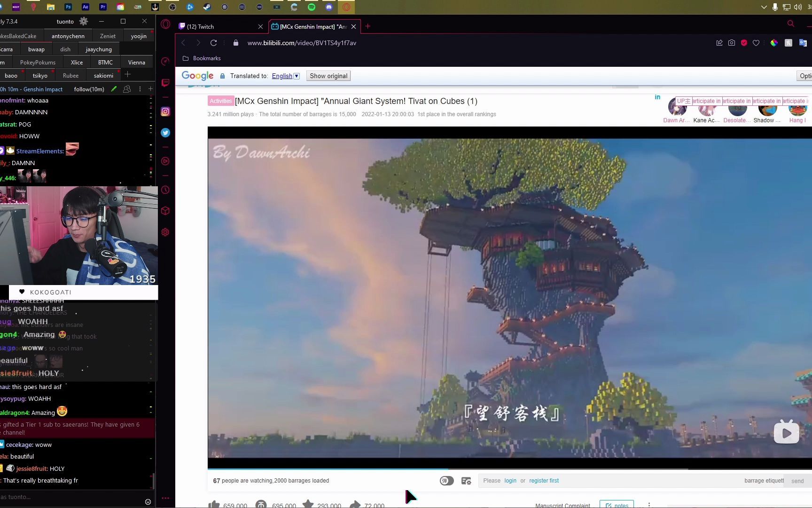Open Spotify from the taskbar
The image size is (812, 508).
[x=312, y=7]
